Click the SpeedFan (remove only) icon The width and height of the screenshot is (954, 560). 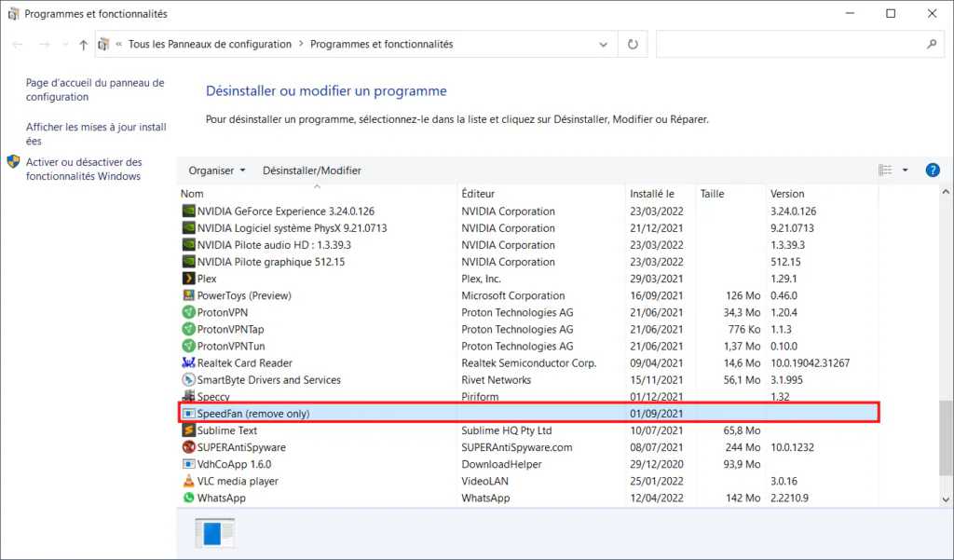tap(188, 414)
